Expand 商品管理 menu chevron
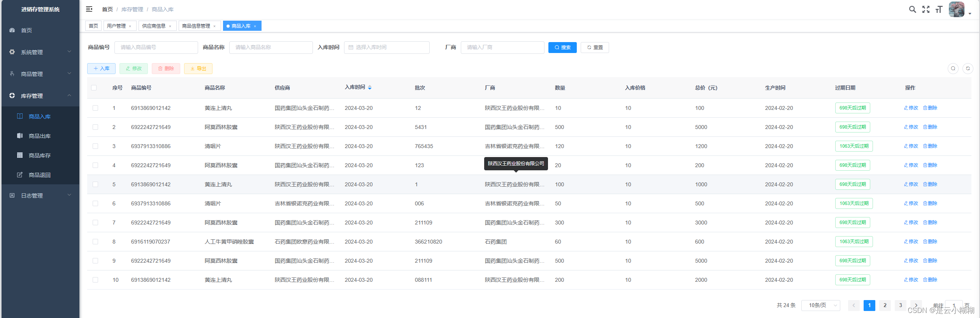 [x=69, y=73]
